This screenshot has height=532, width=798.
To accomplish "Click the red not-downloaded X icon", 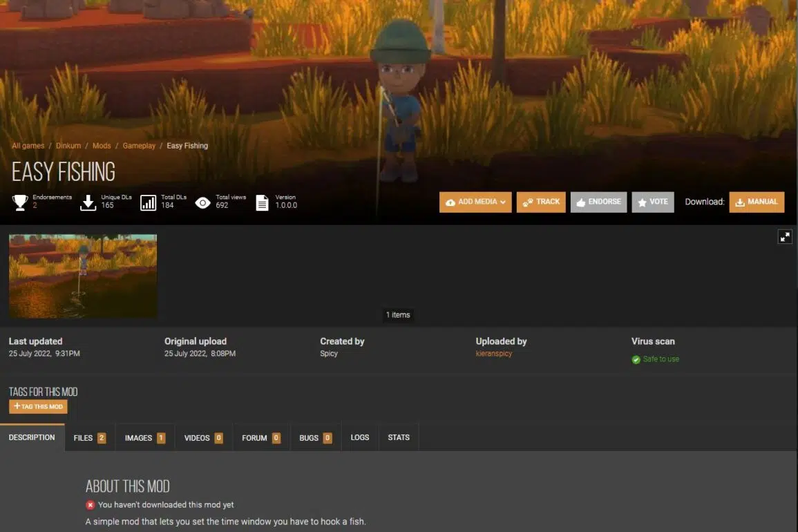I will pyautogui.click(x=90, y=505).
